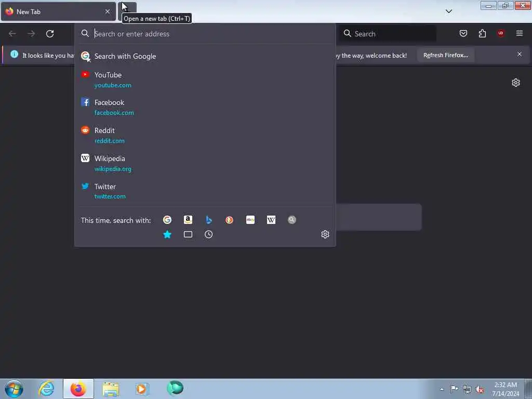The image size is (532, 399).
Task: Go forward with the forward arrow
Action: (x=31, y=34)
